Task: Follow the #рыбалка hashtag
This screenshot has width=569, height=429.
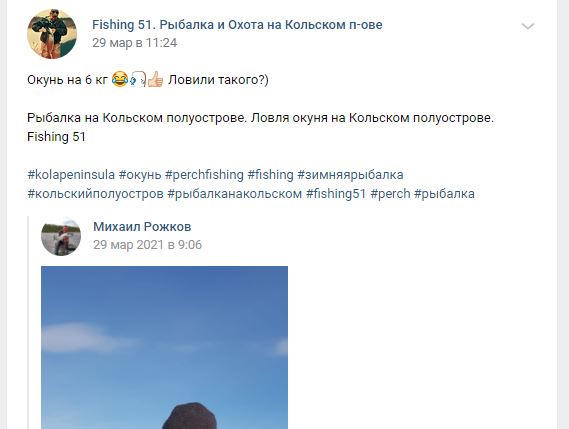Action: point(444,193)
